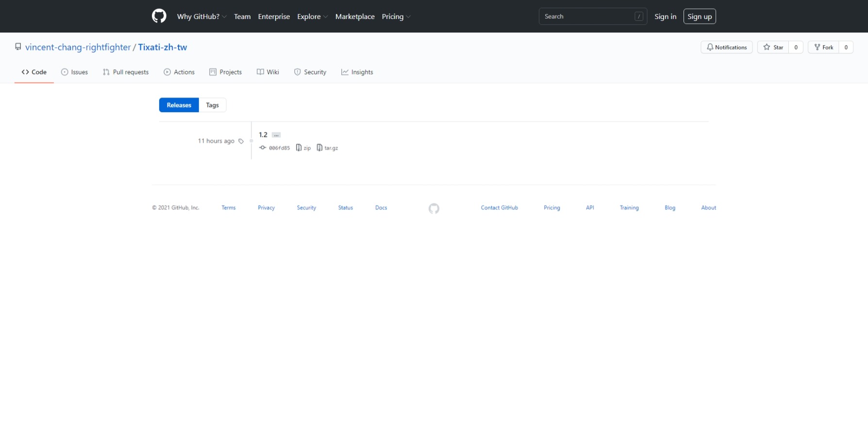Open the Pull requests tab
Screen dimensions: 868x434
(x=126, y=72)
